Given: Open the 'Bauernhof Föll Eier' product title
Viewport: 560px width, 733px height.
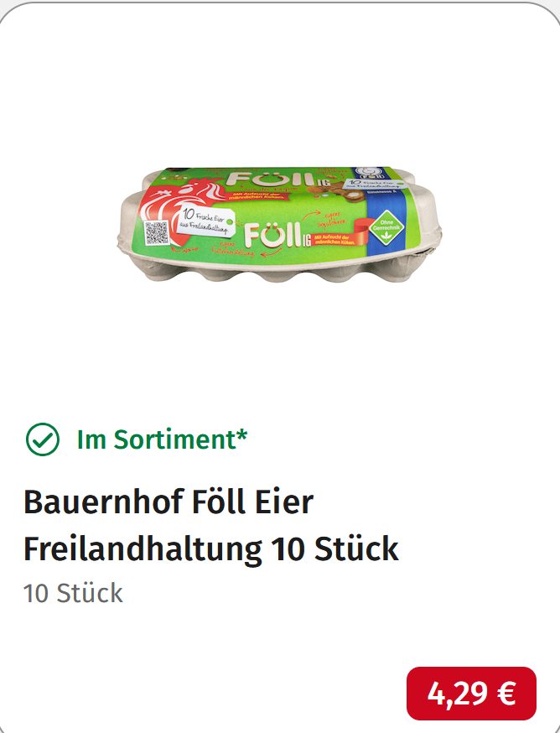Looking at the screenshot, I should [x=169, y=502].
